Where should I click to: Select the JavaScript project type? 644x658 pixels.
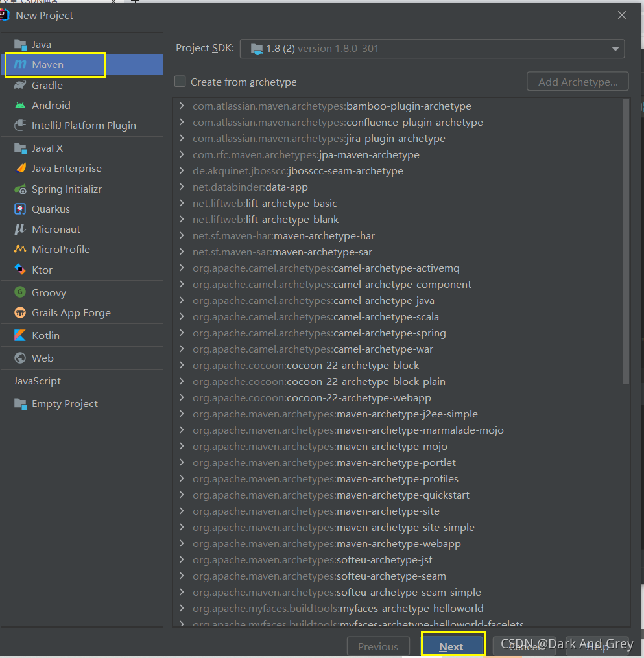82,381
